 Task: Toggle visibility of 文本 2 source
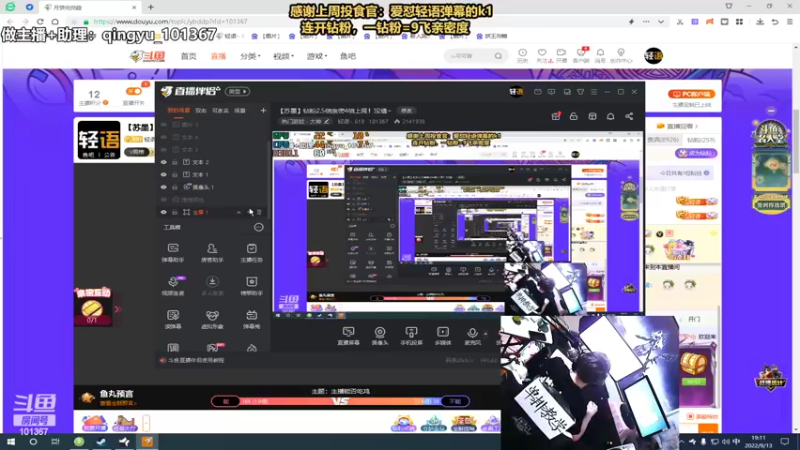tap(164, 162)
